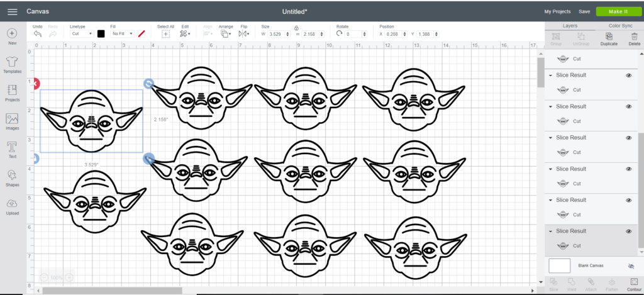Viewport: 644px width, 295px height.
Task: Click the Redo arrow
Action: click(x=53, y=34)
